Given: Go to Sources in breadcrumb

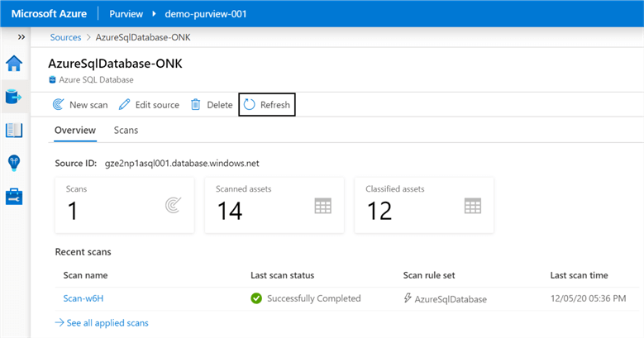Looking at the screenshot, I should 65,38.
